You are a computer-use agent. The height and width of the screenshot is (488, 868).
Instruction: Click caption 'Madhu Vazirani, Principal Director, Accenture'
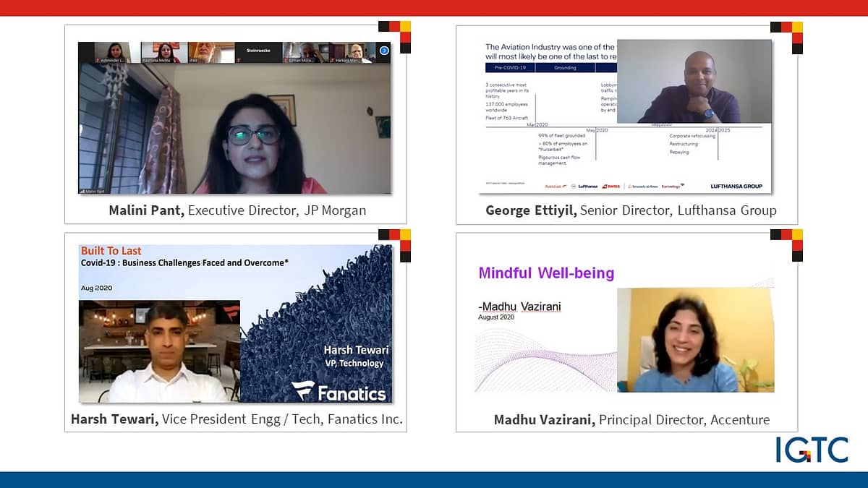coord(631,419)
